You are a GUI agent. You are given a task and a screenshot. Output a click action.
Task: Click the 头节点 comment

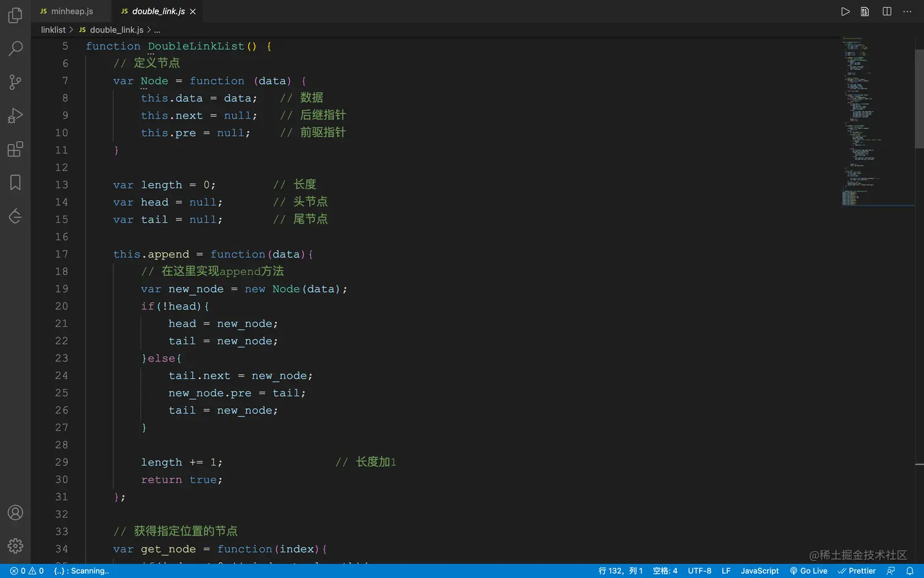coord(301,202)
